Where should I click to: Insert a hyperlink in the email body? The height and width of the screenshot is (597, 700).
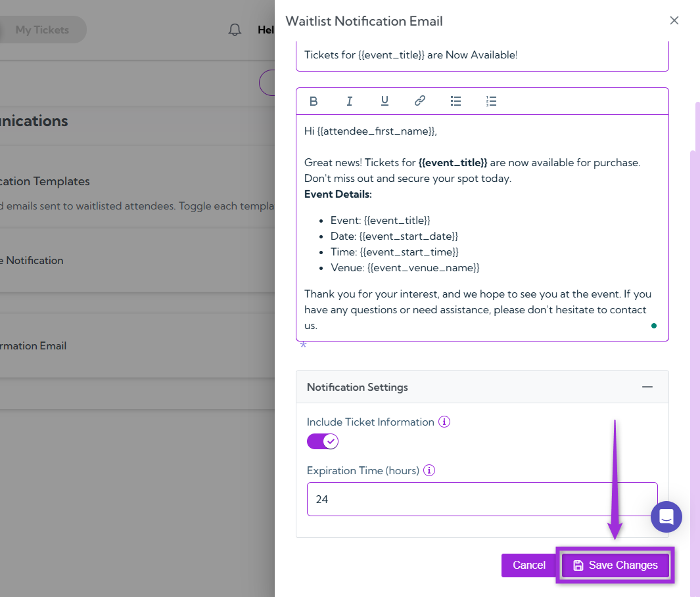point(420,100)
